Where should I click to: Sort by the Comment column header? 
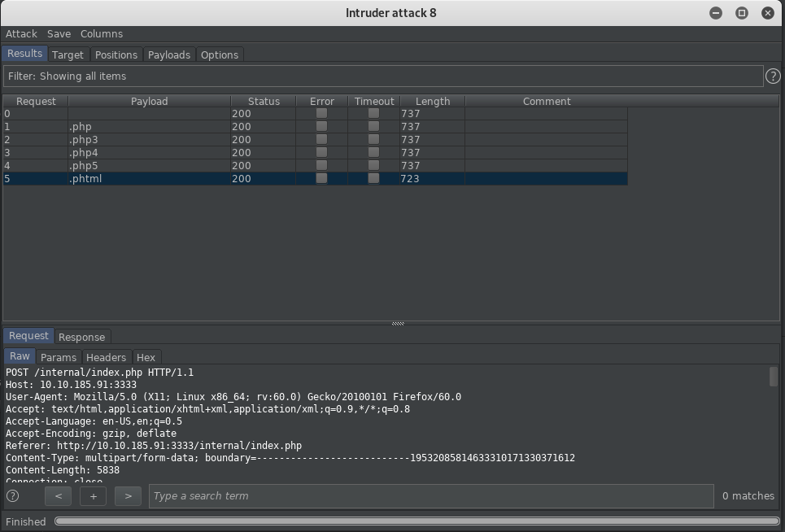click(547, 101)
